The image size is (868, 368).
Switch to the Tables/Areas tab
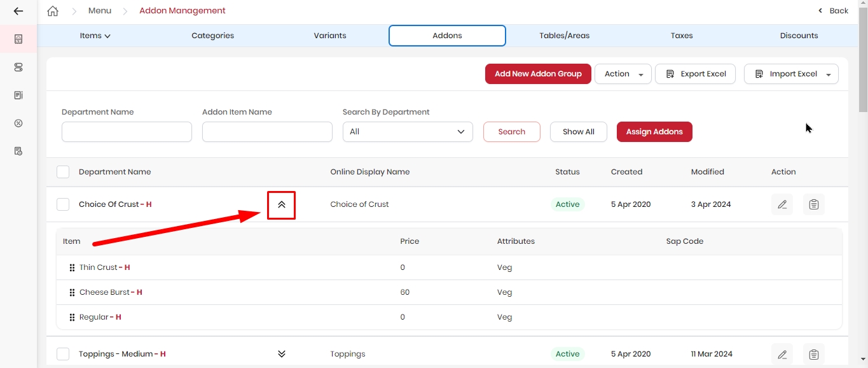point(565,36)
